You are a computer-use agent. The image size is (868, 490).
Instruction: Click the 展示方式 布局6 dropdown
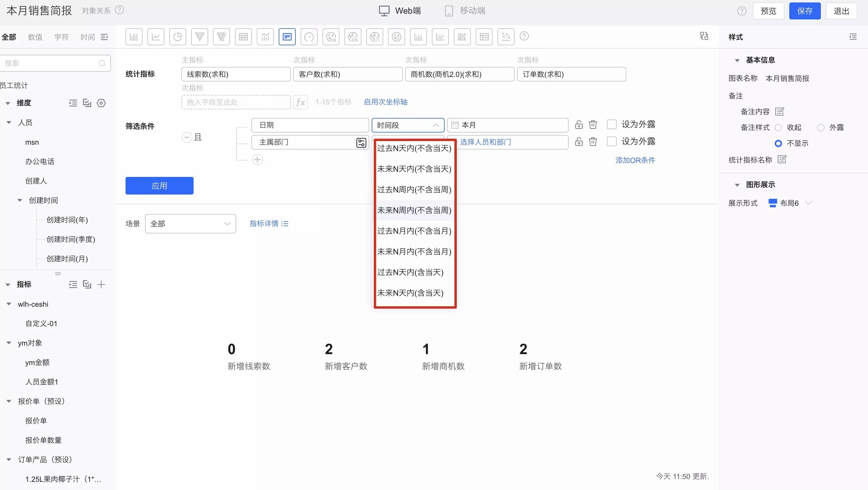(790, 203)
